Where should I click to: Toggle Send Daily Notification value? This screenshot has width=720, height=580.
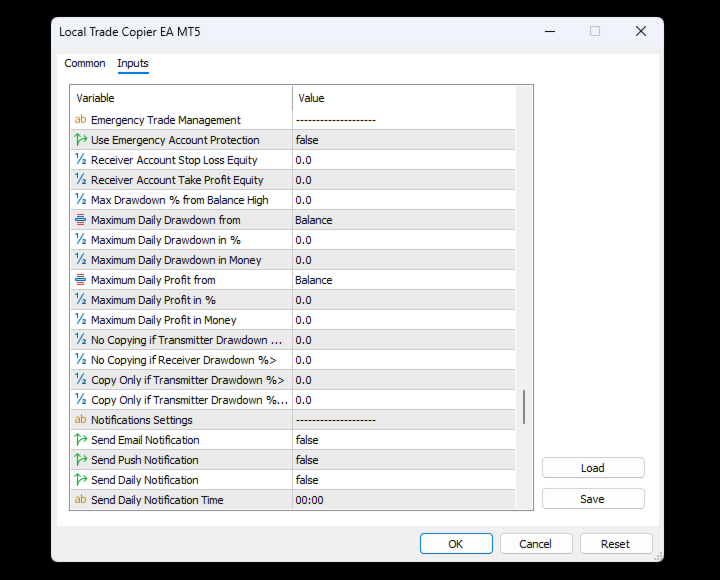404,480
